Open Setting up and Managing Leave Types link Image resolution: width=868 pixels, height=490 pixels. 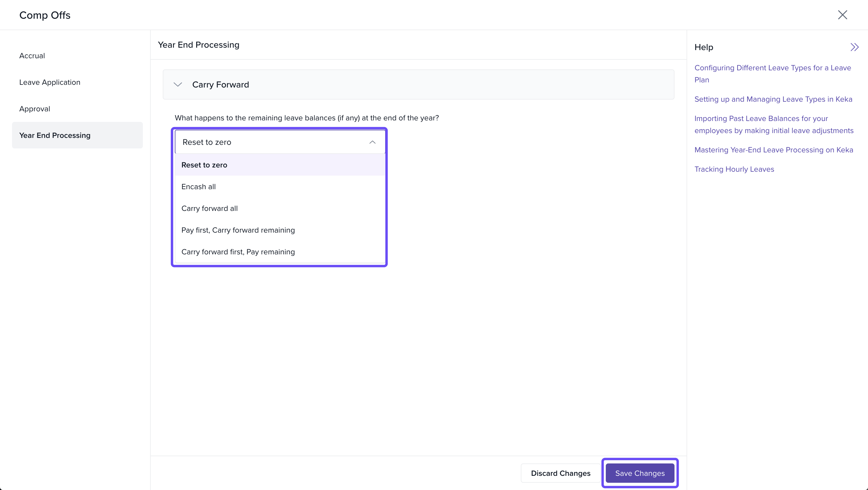click(773, 99)
